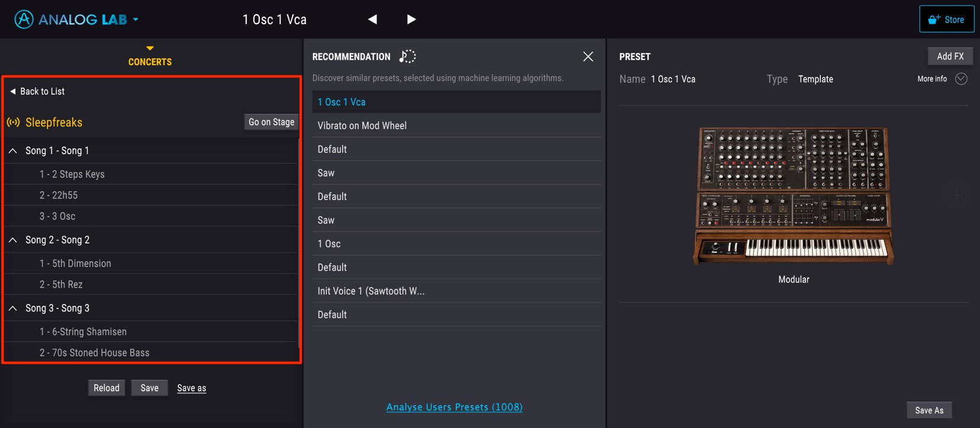Click the Recommendation music-note icon
The image size is (980, 428).
pos(408,56)
